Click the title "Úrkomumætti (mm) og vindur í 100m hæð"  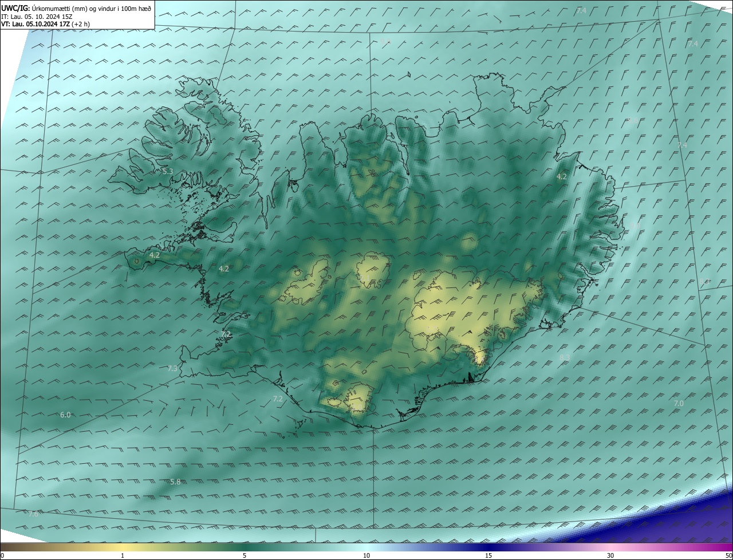(91, 8)
